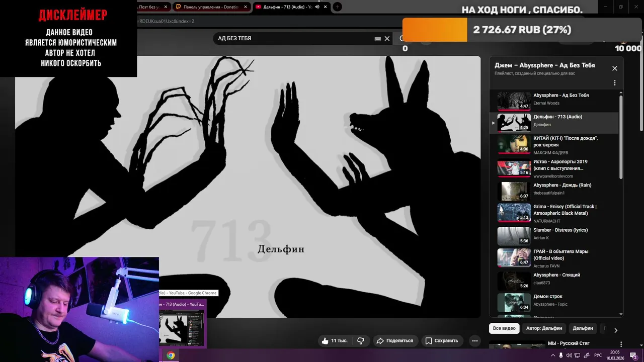
Task: Close the Джем playlist panel
Action: (x=614, y=68)
